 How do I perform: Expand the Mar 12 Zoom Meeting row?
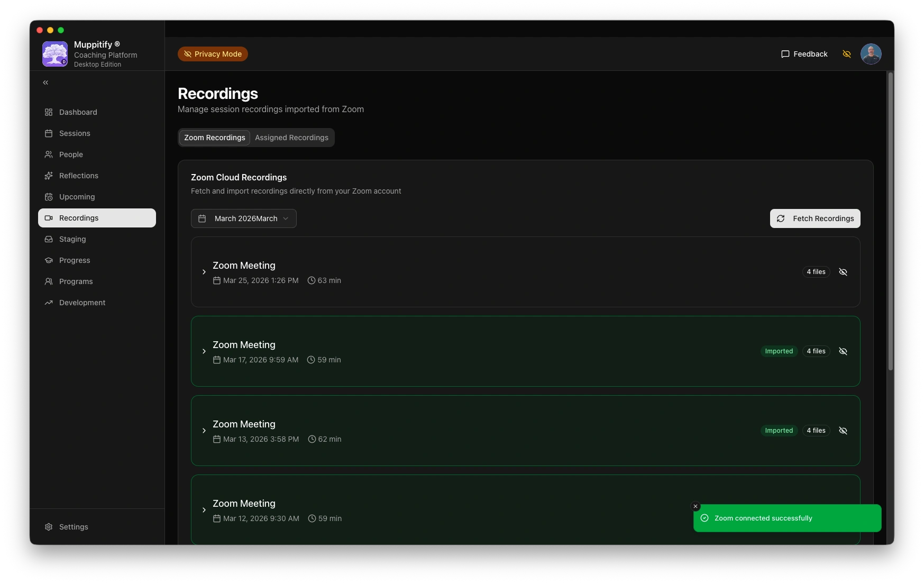click(204, 510)
